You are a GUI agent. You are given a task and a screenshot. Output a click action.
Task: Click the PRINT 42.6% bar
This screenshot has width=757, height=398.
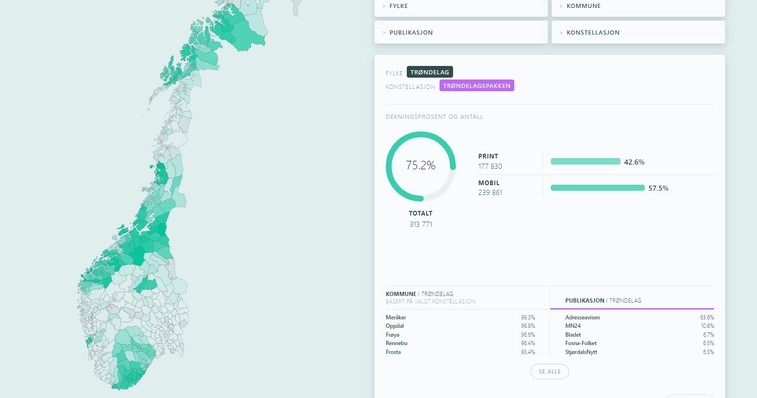coord(585,161)
